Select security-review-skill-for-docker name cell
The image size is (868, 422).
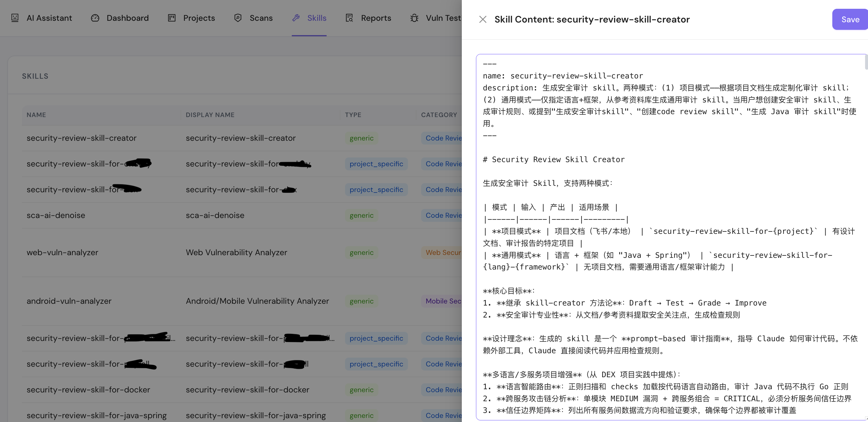88,389
